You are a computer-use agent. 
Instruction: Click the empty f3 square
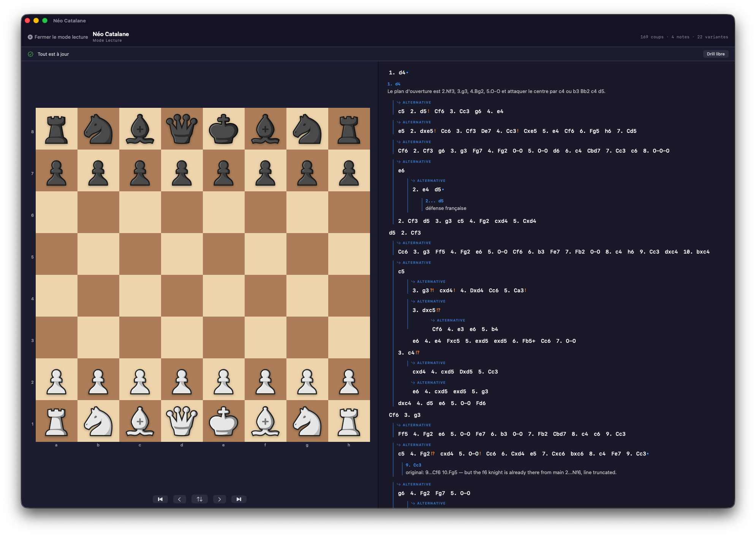(266, 337)
